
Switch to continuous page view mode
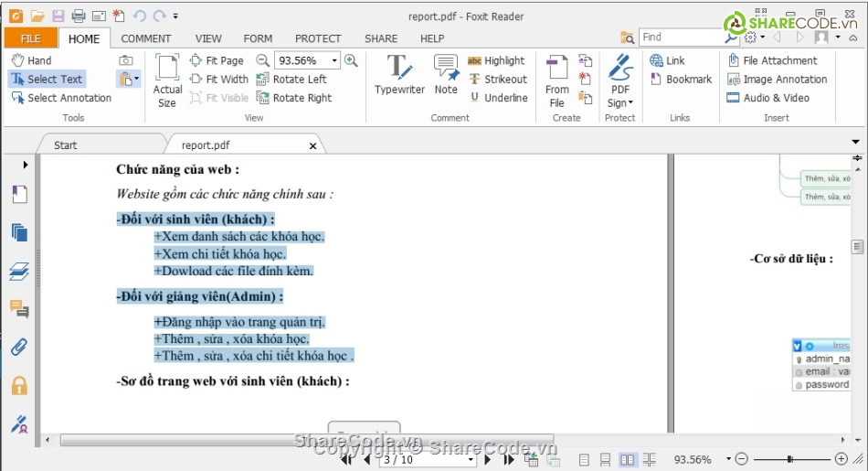[x=606, y=460]
